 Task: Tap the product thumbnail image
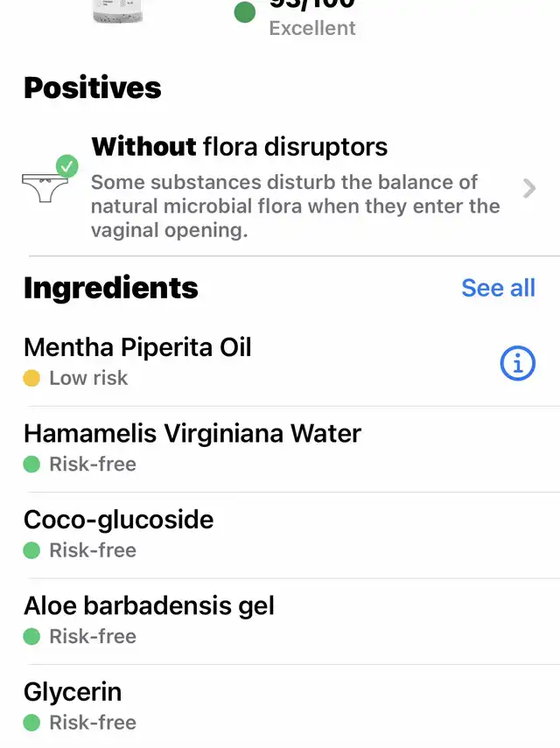pyautogui.click(x=117, y=11)
